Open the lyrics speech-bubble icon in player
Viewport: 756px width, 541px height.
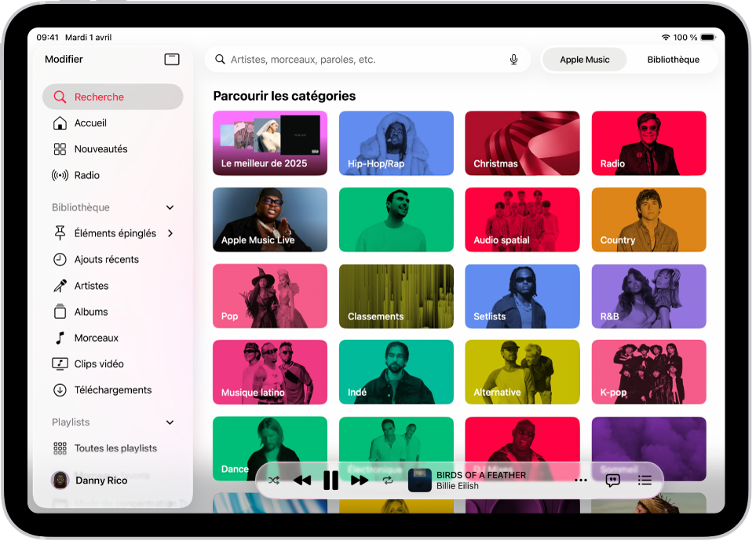pos(612,481)
